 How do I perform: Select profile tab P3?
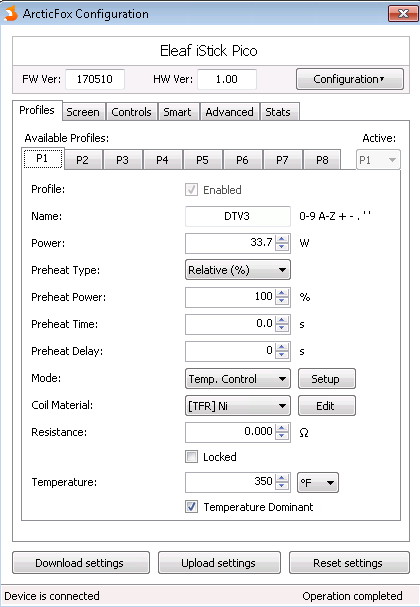[122, 160]
